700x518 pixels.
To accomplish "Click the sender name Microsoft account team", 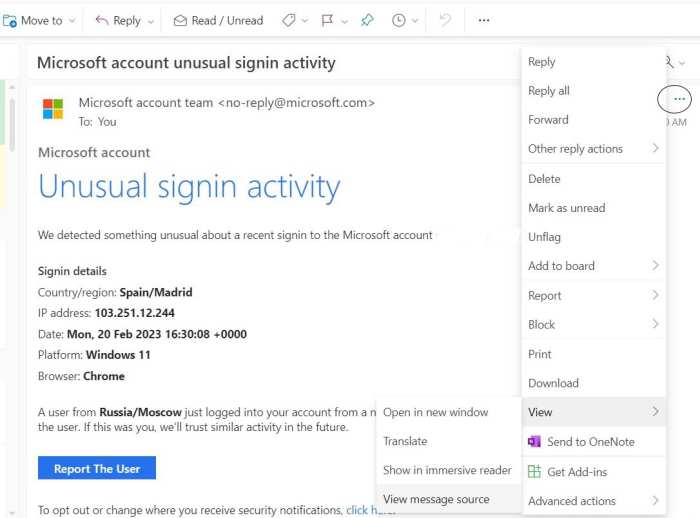I will 146,103.
